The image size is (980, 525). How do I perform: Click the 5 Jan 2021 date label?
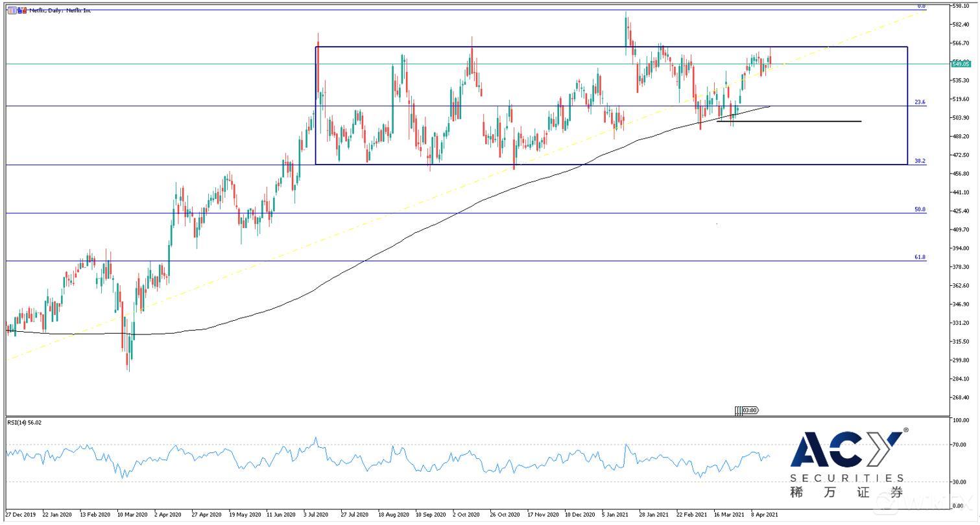[615, 515]
